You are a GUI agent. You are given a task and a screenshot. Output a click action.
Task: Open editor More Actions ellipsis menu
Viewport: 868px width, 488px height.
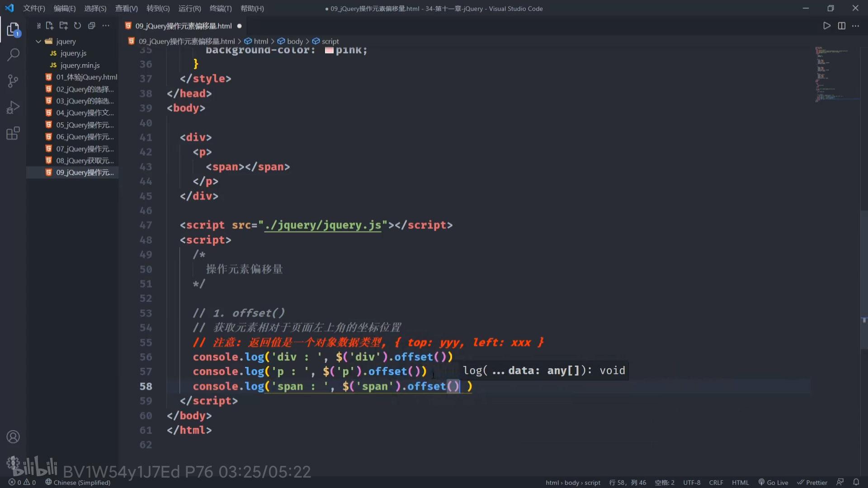[855, 26]
